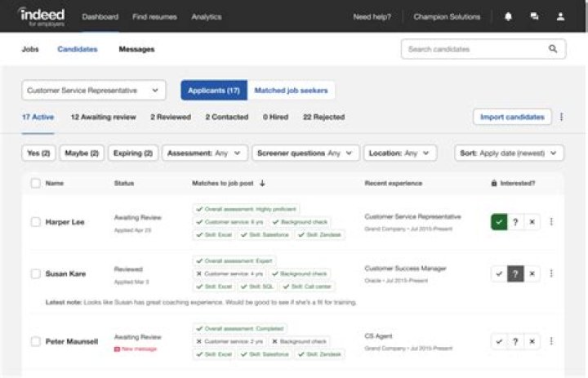
Task: Open the Customer Service Representative job dropdown
Action: [x=93, y=91]
